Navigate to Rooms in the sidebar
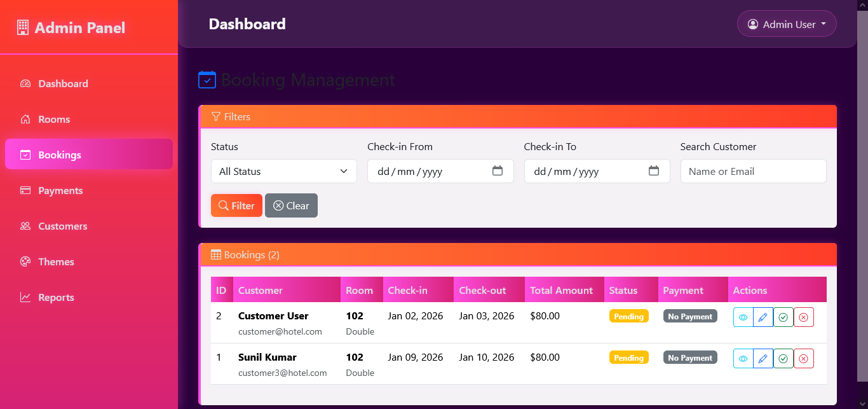Image resolution: width=868 pixels, height=409 pixels. pos(54,120)
